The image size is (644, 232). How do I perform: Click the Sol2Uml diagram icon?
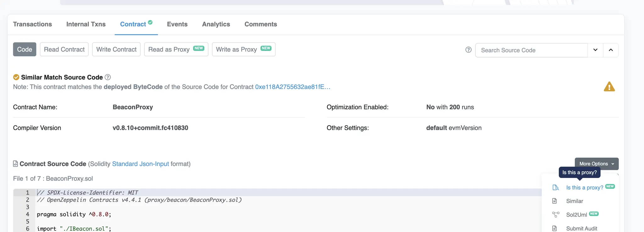point(556,215)
